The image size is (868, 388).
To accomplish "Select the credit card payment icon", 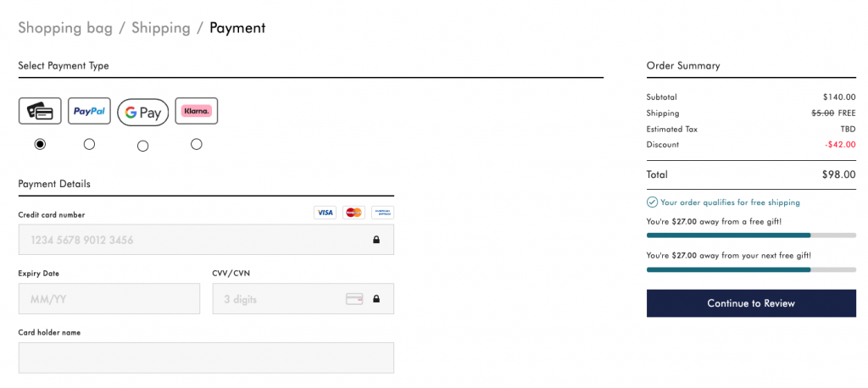I will (40, 111).
